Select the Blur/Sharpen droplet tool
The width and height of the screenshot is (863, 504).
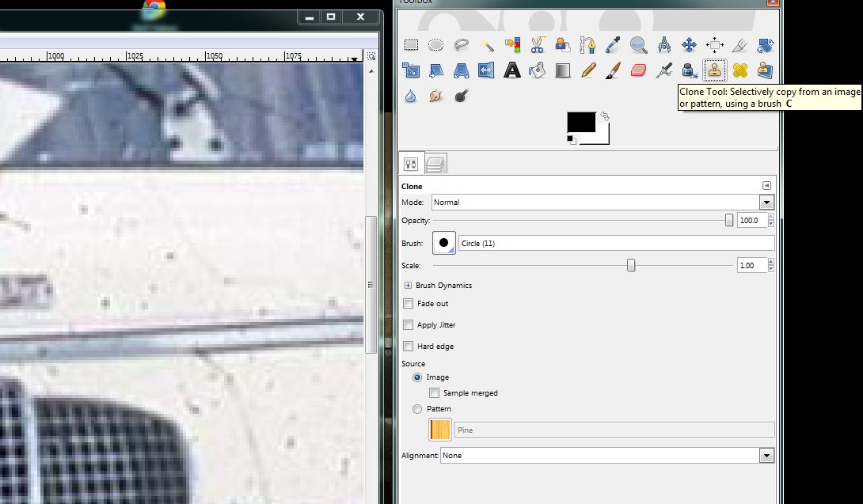411,97
